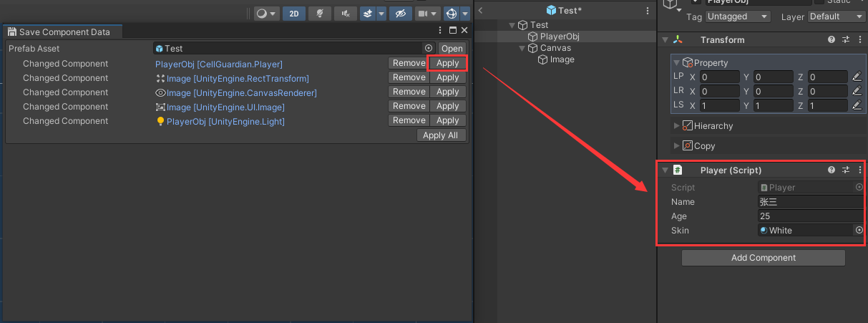Viewport: 868px width, 323px height.
Task: Collapse the Player (Script) component
Action: pyautogui.click(x=665, y=170)
